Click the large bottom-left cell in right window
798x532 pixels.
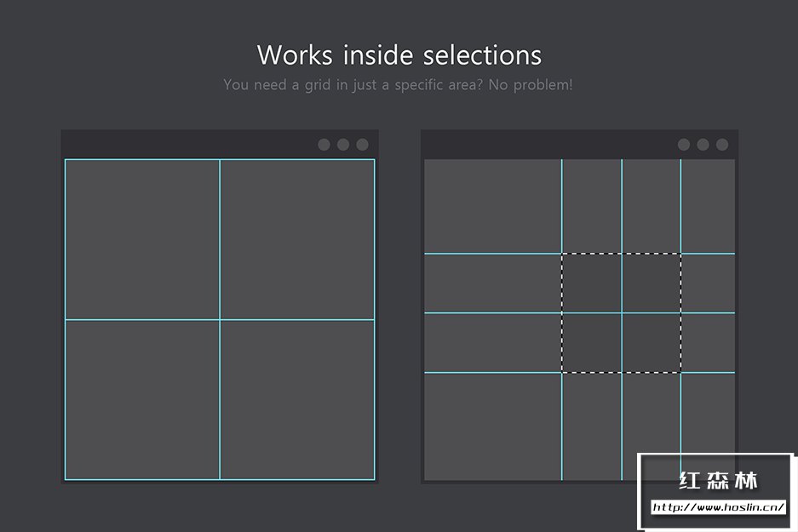tap(492, 426)
